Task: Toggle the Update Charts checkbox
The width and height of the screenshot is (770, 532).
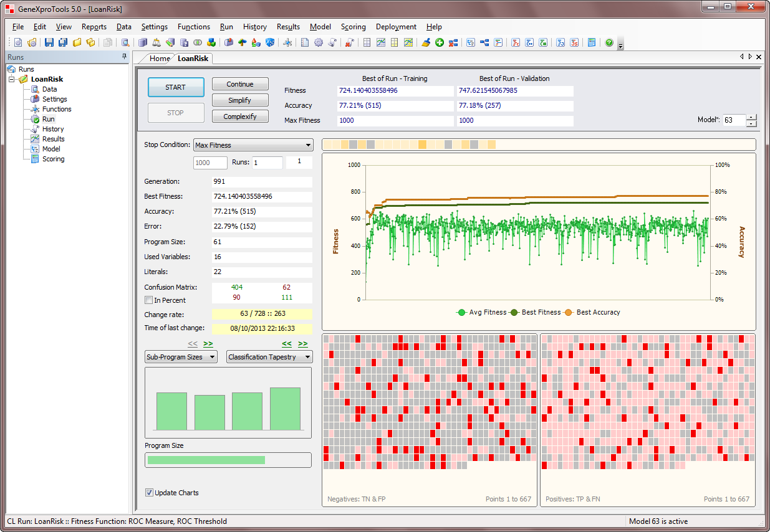Action: coord(149,493)
